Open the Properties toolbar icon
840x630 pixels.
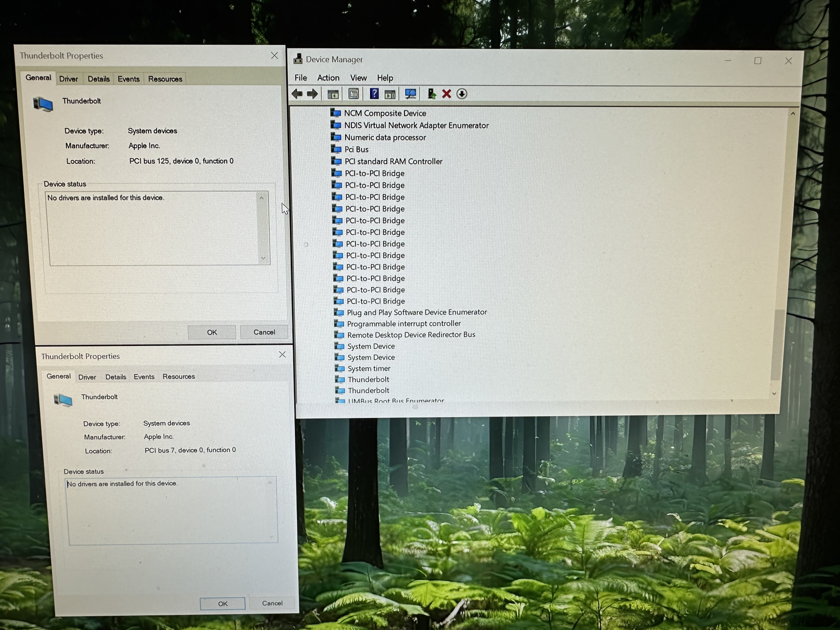pos(354,94)
